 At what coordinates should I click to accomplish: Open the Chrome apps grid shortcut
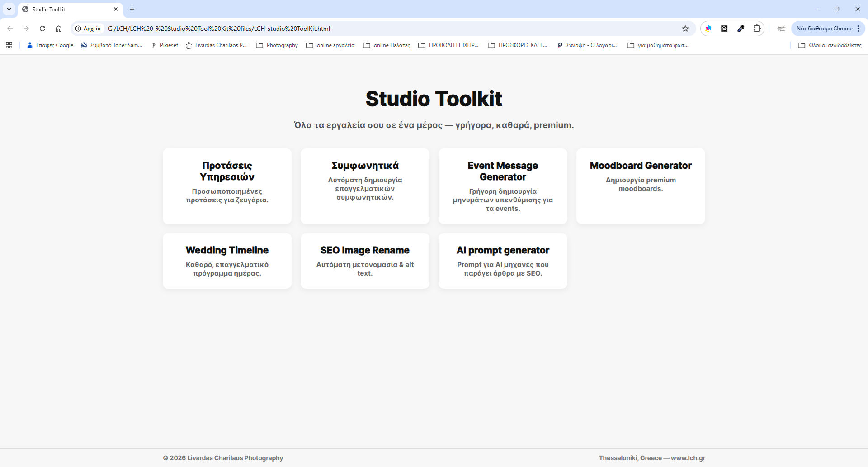9,45
